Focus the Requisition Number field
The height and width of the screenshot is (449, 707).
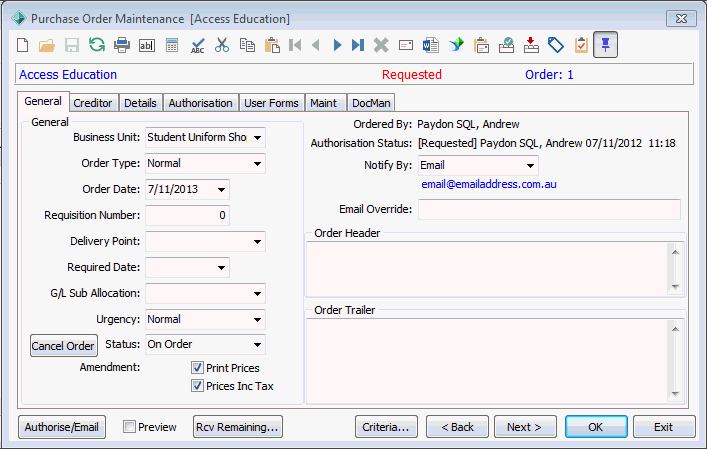tap(187, 215)
